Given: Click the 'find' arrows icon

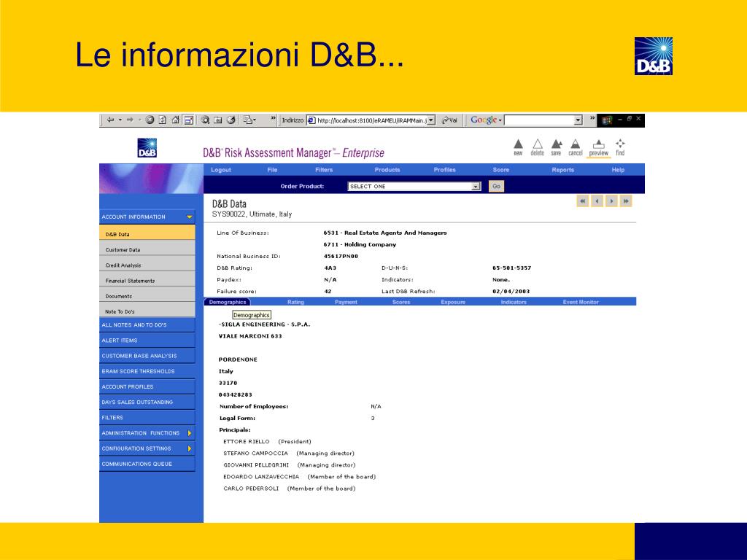Looking at the screenshot, I should 620,144.
